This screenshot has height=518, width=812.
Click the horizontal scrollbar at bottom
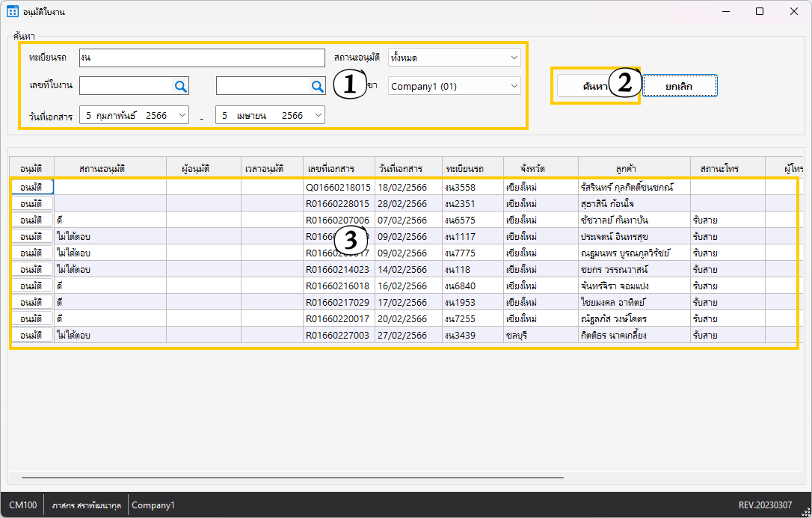[292, 476]
